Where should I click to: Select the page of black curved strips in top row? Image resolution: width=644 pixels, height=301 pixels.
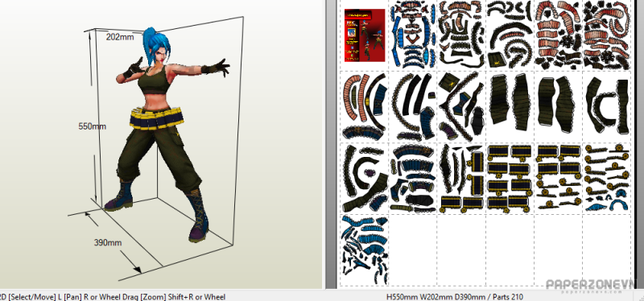(x=510, y=35)
